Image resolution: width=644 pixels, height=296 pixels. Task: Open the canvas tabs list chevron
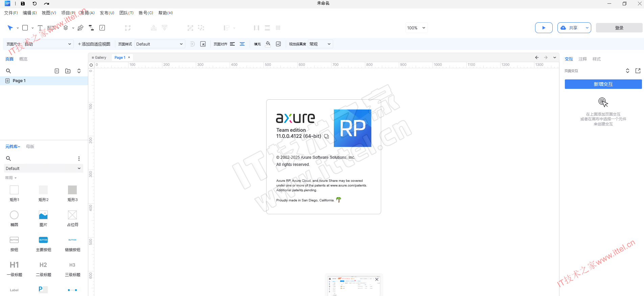[555, 57]
